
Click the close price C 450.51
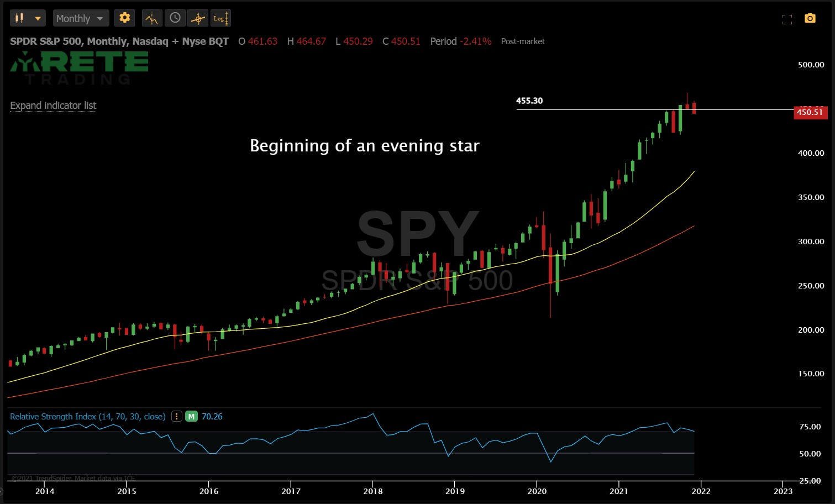pos(402,41)
